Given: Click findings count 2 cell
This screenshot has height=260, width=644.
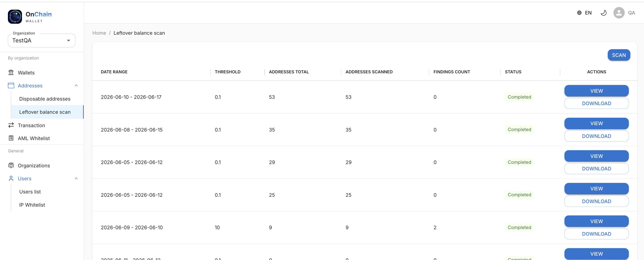Looking at the screenshot, I should pyautogui.click(x=435, y=227).
